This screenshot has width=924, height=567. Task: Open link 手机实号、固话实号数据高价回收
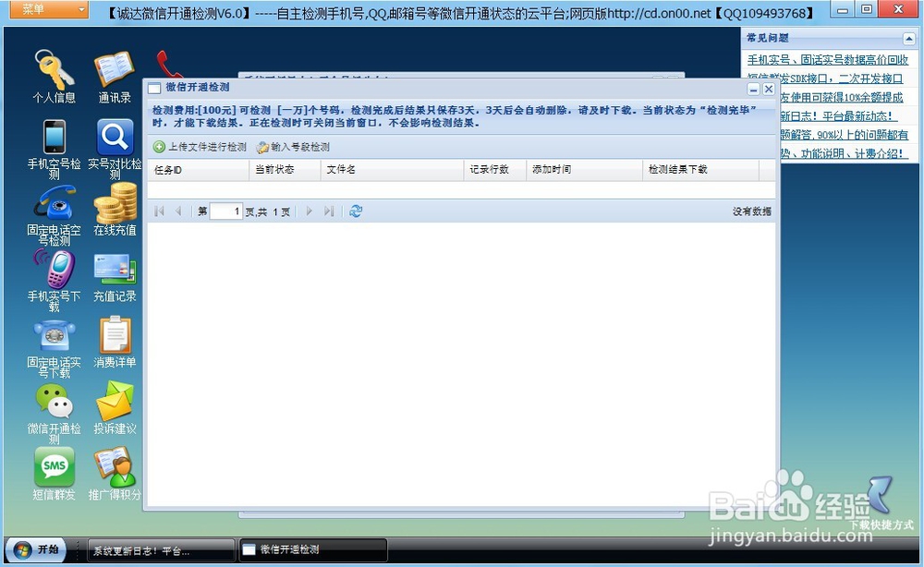(x=828, y=59)
